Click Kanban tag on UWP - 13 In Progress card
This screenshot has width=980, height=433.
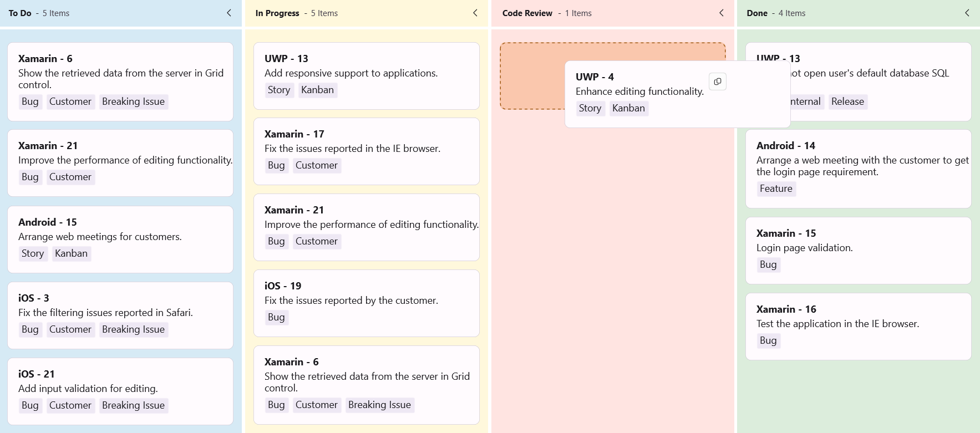click(x=317, y=90)
